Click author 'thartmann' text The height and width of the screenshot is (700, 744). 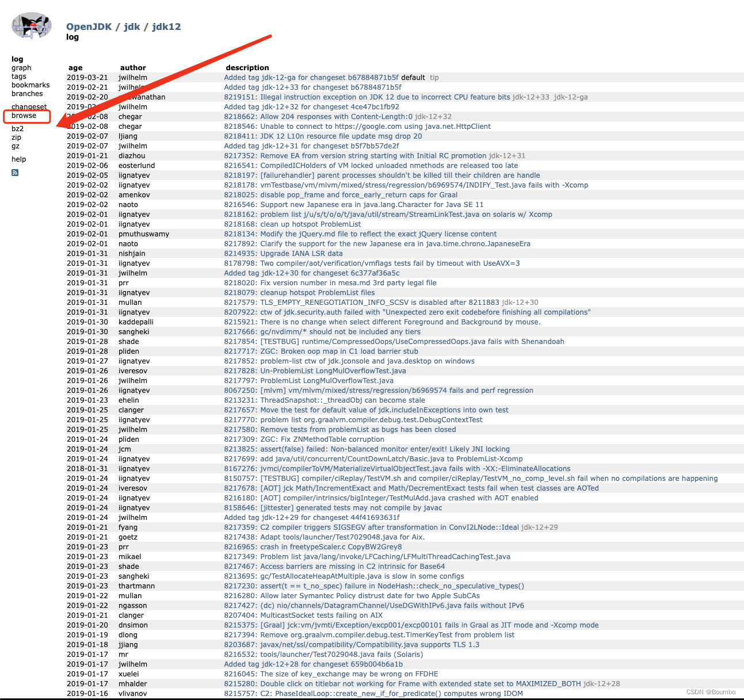[136, 586]
